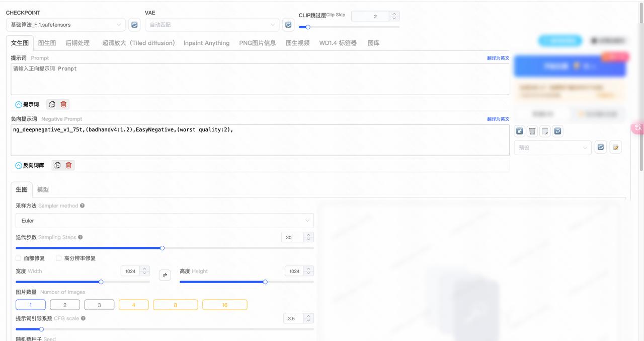Open the PNG图片信息 tab

pyautogui.click(x=258, y=43)
